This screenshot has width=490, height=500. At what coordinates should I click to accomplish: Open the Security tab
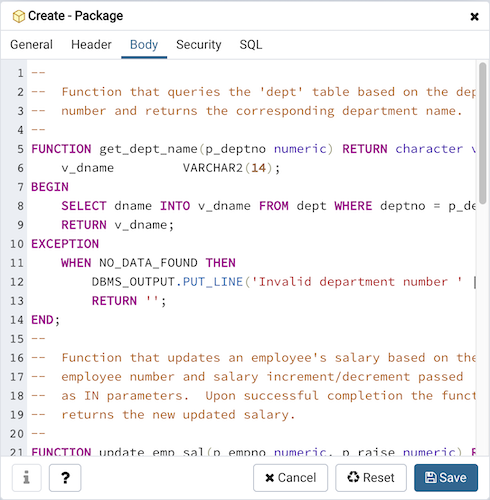199,45
